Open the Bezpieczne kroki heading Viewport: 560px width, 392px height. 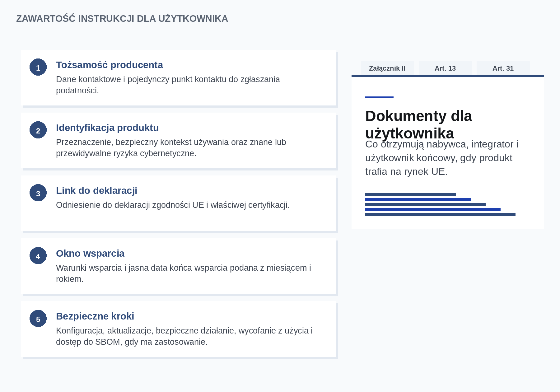click(x=95, y=316)
